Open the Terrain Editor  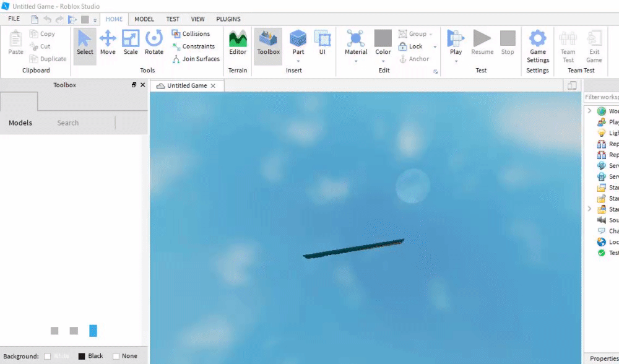(x=238, y=42)
